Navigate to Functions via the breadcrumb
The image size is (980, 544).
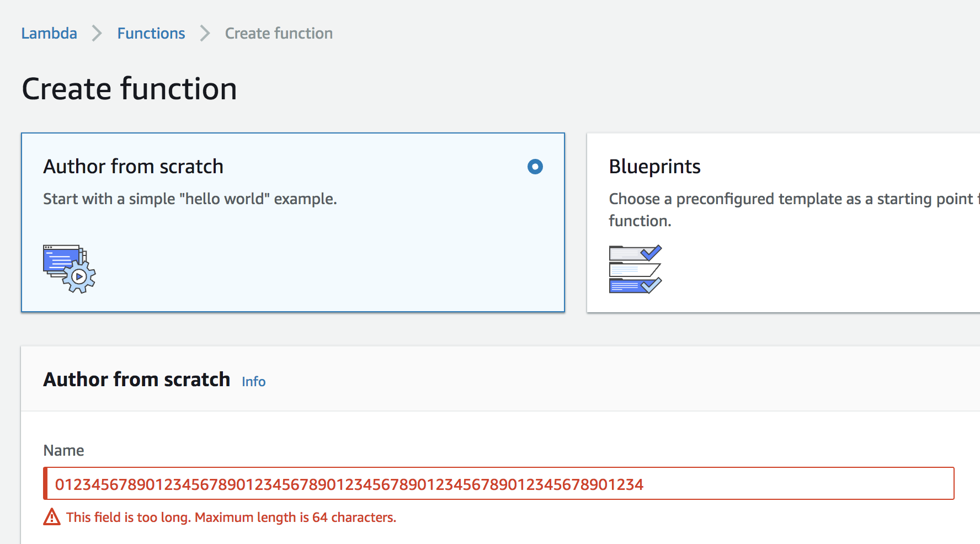151,33
